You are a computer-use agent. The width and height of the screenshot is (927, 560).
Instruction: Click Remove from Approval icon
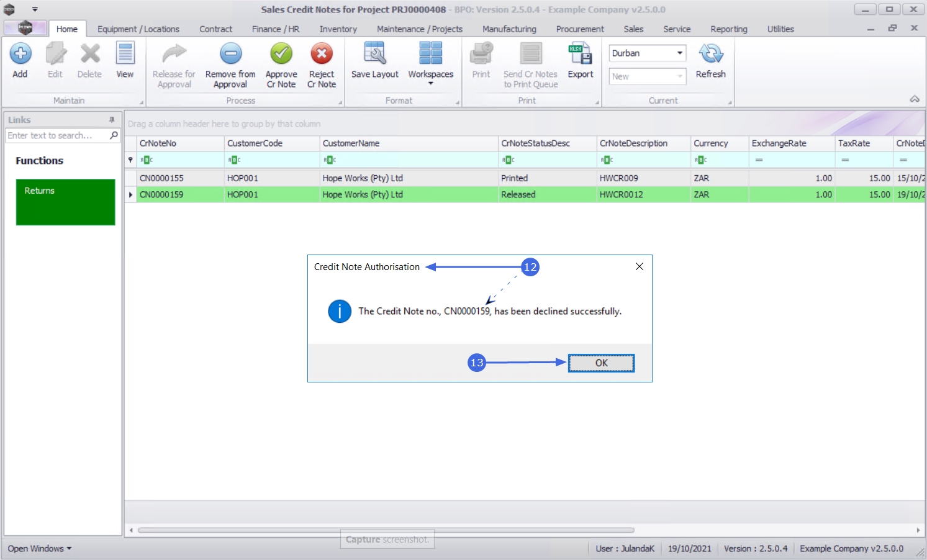[230, 54]
